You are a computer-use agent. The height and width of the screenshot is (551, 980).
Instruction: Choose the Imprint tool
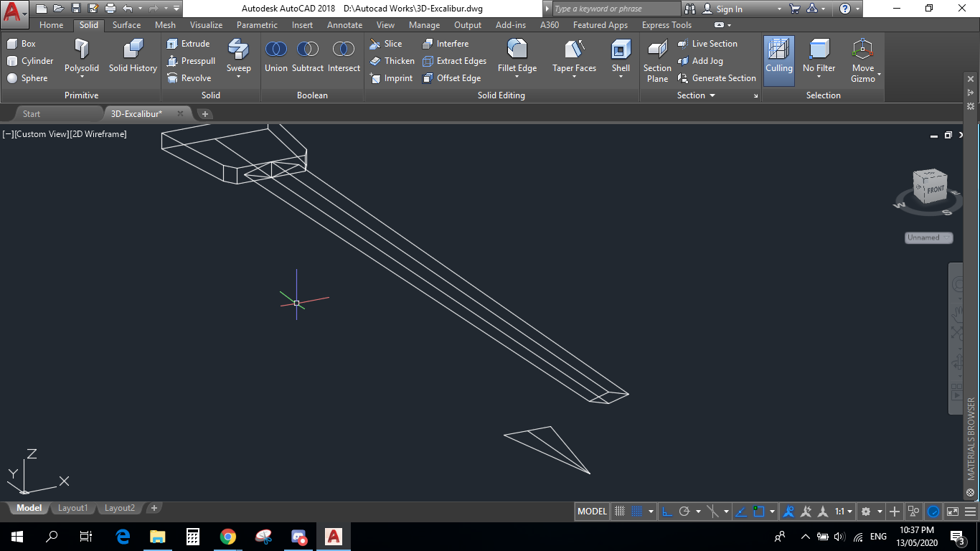pyautogui.click(x=391, y=78)
